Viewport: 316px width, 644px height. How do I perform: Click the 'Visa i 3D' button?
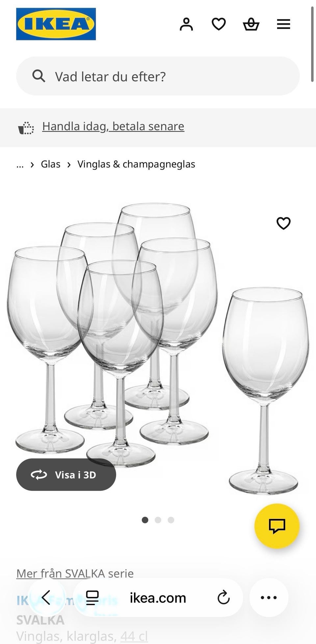pos(66,474)
